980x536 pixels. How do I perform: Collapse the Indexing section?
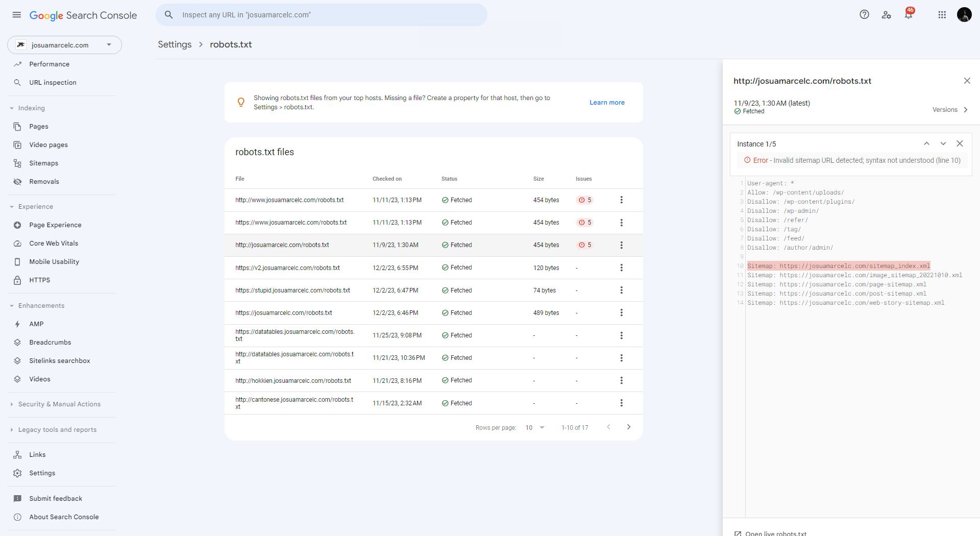(x=12, y=108)
